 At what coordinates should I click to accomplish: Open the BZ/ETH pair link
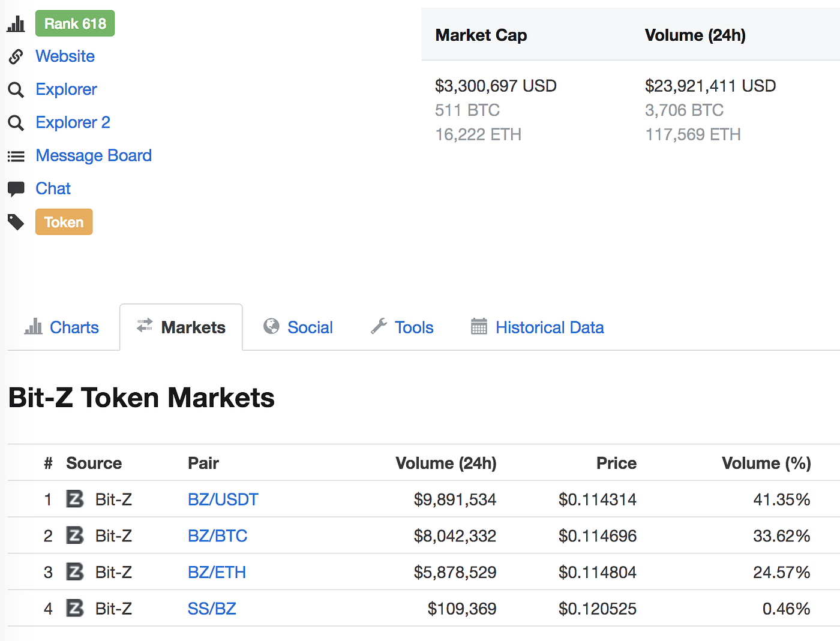[x=217, y=572]
